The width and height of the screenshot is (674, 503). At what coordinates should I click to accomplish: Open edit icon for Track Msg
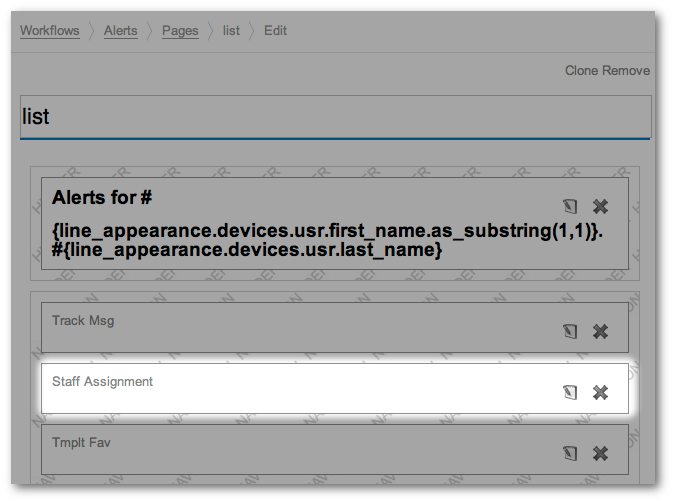pos(570,331)
